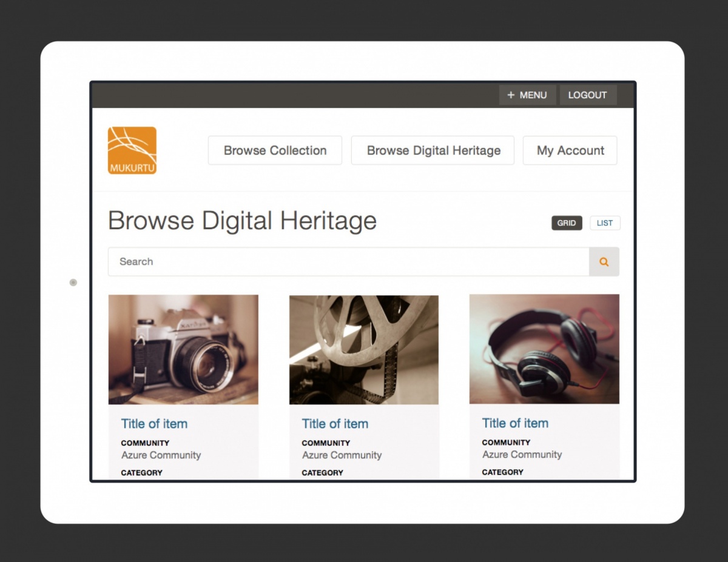Click "Azure Community" text on the film reel card
Screen dimensions: 728x562
click(x=342, y=455)
